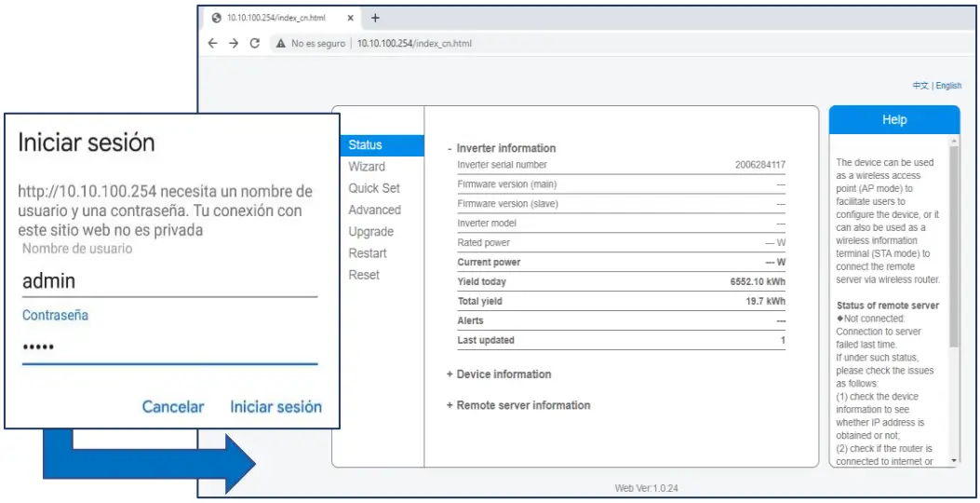Expand the Remote server information section
This screenshot has height=503, width=980.
coord(518,405)
